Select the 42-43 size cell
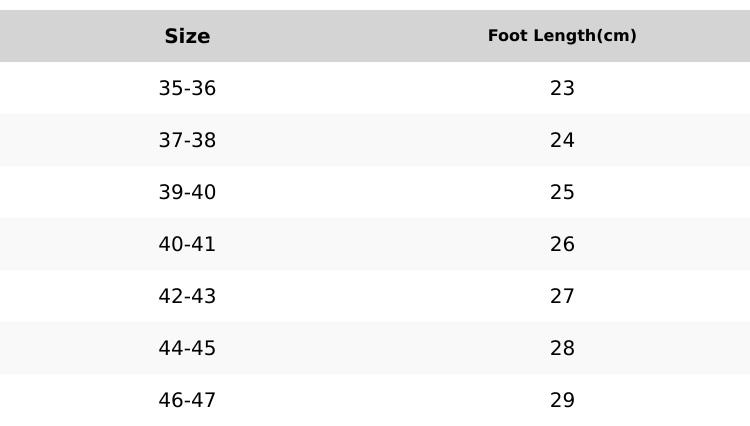The height and width of the screenshot is (426, 750). pos(187,296)
